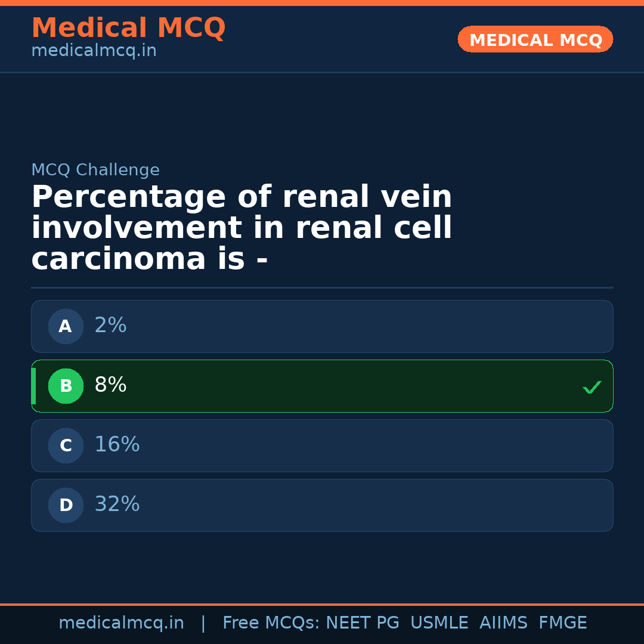The image size is (644, 644).
Task: Click the green accent bar beside option B
Action: (33, 386)
